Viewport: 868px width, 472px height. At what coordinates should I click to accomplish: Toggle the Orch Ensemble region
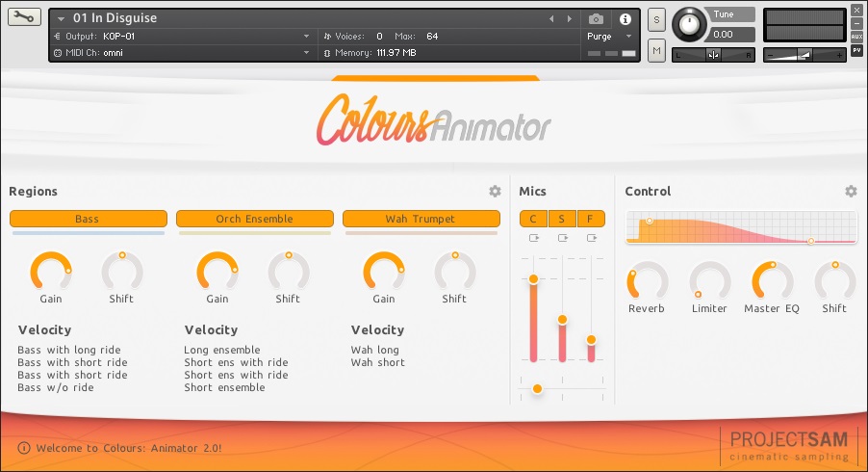255,219
